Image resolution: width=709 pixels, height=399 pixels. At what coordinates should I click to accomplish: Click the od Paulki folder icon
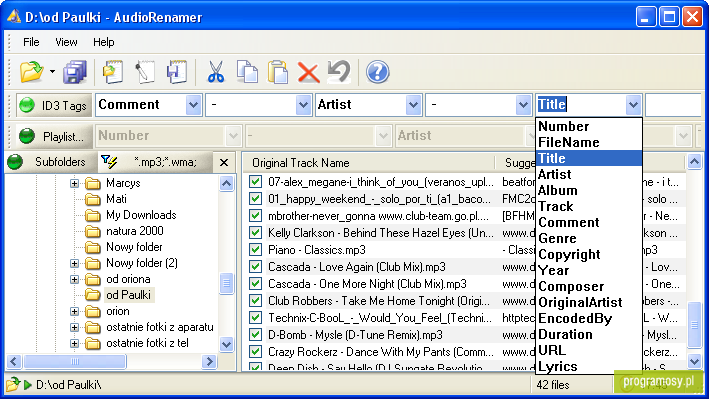93,295
